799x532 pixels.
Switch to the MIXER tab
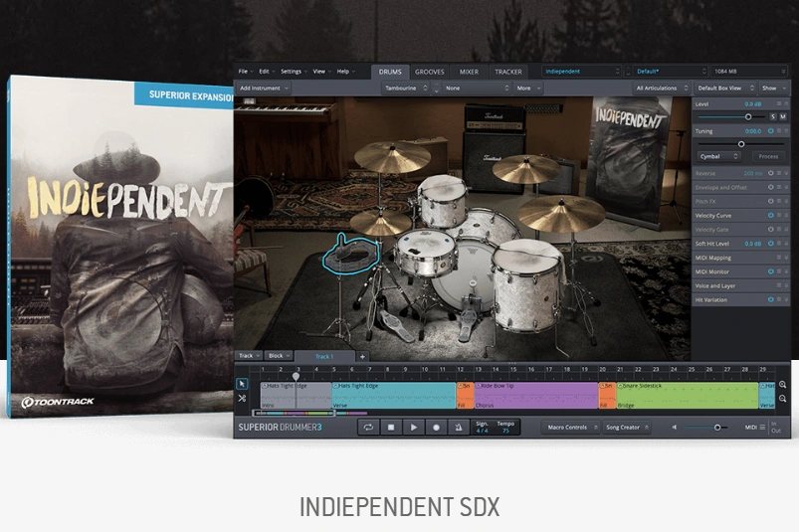coord(469,72)
